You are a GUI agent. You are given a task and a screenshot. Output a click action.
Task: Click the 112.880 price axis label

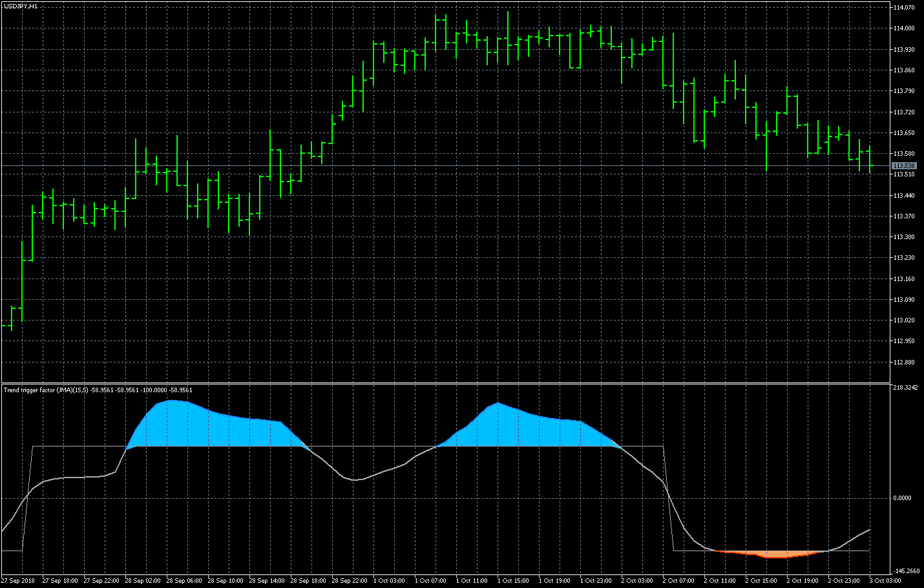[x=904, y=362]
